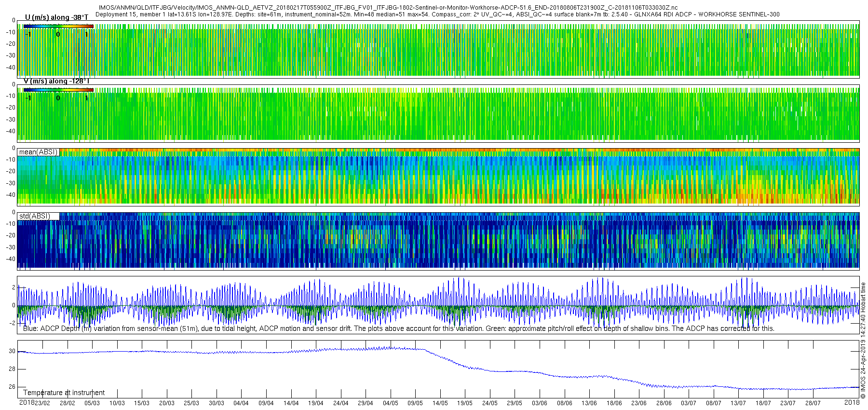Click the '28/02' date tick label
The width and height of the screenshot is (868, 410).
tap(68, 403)
